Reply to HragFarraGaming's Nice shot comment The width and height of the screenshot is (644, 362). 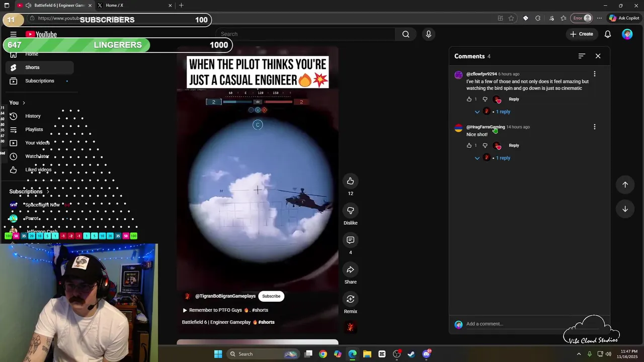coord(514,145)
